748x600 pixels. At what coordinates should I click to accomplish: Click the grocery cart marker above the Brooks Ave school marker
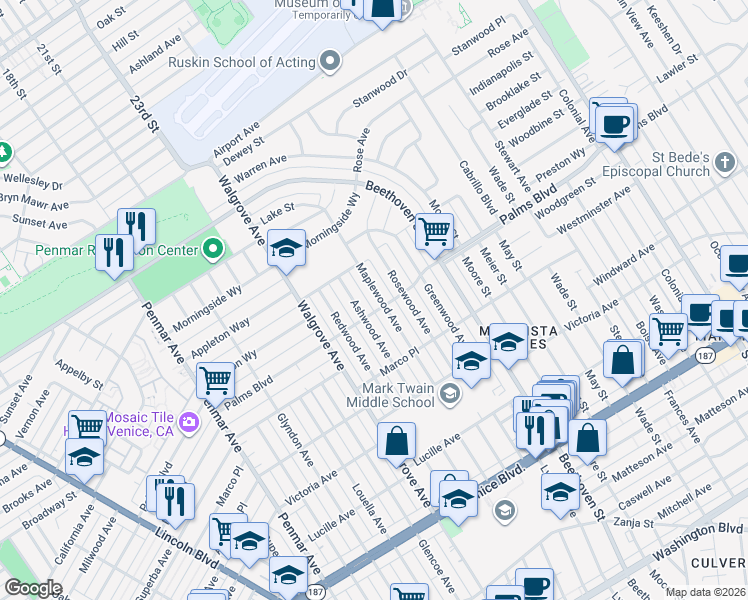[88, 425]
